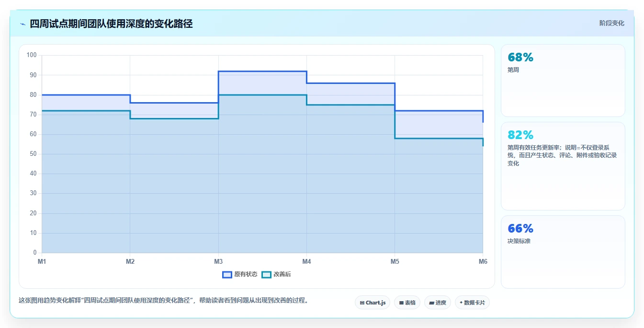Click the 66% figure

(x=520, y=228)
